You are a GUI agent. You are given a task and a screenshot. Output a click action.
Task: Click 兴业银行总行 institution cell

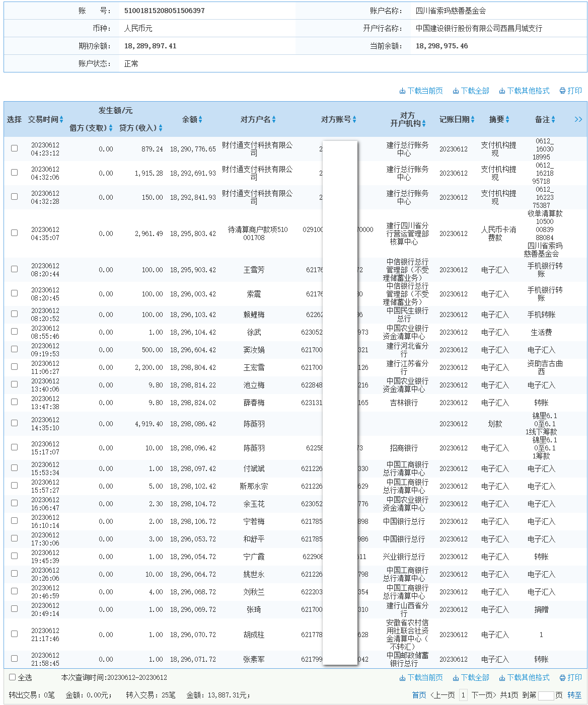coord(404,557)
